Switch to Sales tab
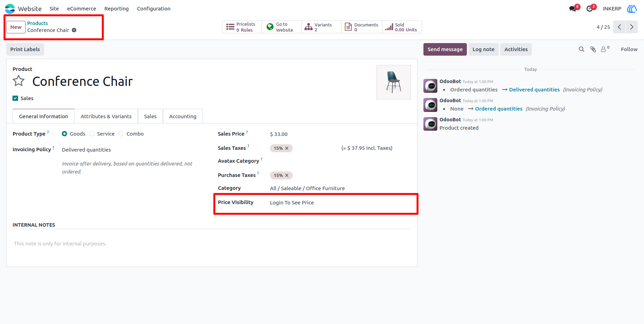The height and width of the screenshot is (324, 644). (x=150, y=116)
